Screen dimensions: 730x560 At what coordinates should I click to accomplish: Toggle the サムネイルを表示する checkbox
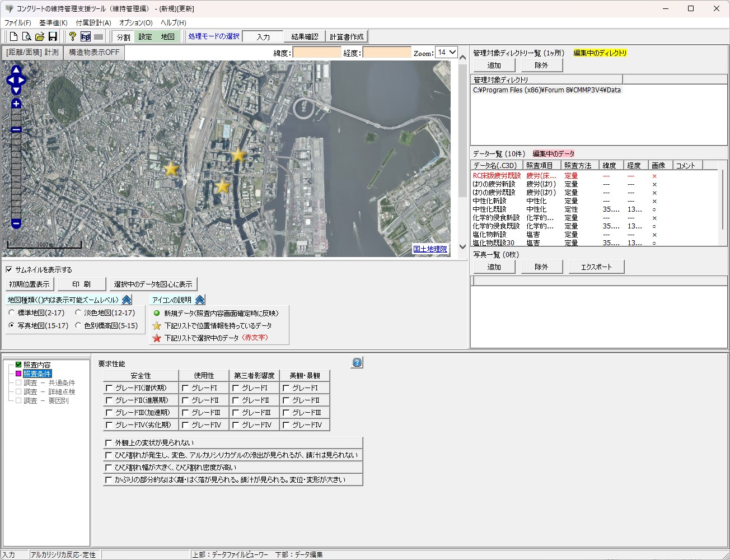click(9, 270)
